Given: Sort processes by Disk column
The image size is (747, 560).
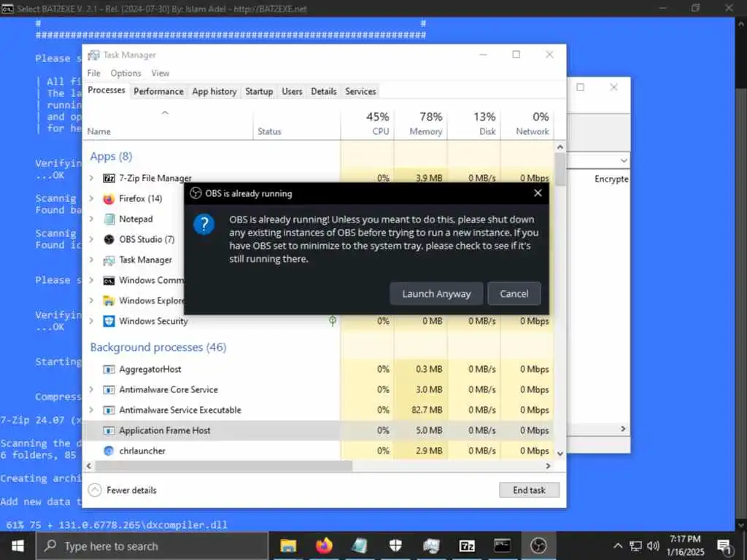Looking at the screenshot, I should coord(474,123).
